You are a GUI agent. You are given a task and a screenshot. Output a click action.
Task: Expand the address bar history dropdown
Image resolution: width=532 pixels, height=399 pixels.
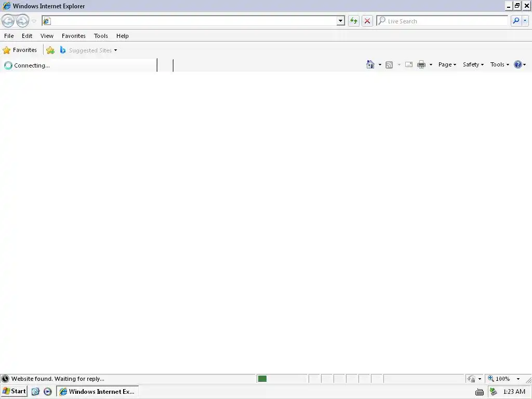(x=340, y=21)
